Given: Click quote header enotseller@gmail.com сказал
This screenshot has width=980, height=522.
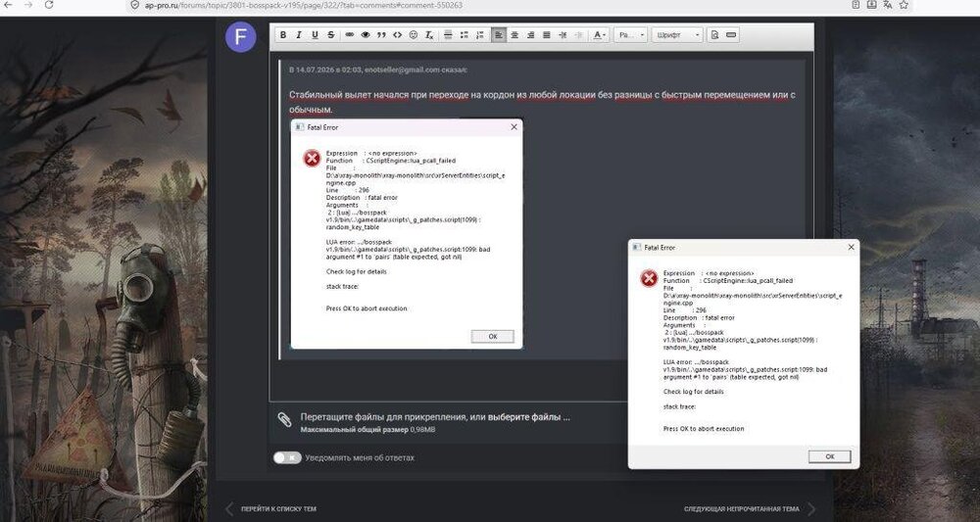Looking at the screenshot, I should [x=416, y=70].
